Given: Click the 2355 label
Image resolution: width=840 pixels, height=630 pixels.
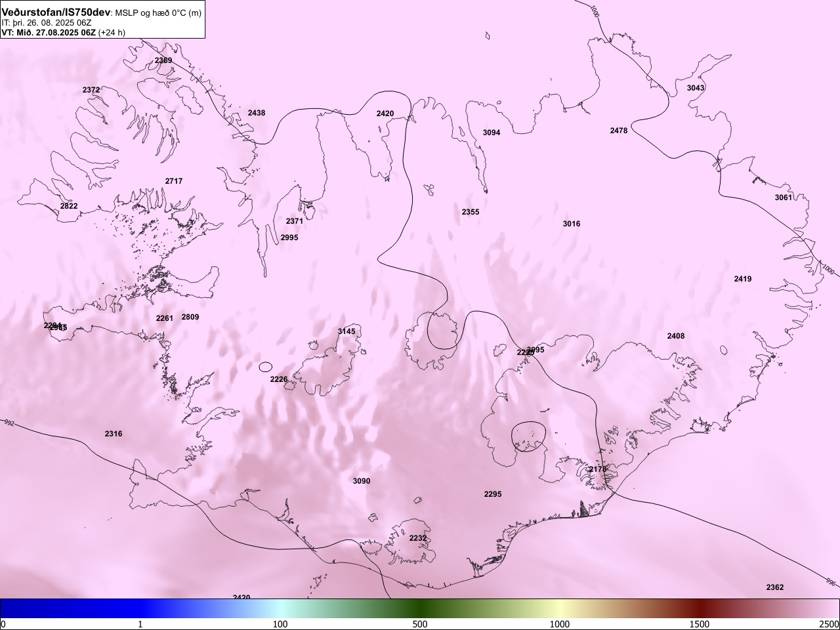Looking at the screenshot, I should pos(471,212).
